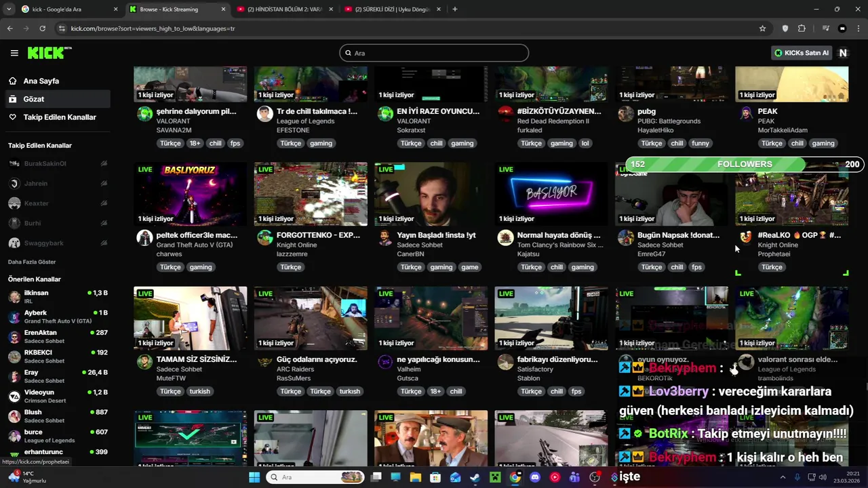Open Discord from taskbar
The width and height of the screenshot is (868, 488).
535,477
